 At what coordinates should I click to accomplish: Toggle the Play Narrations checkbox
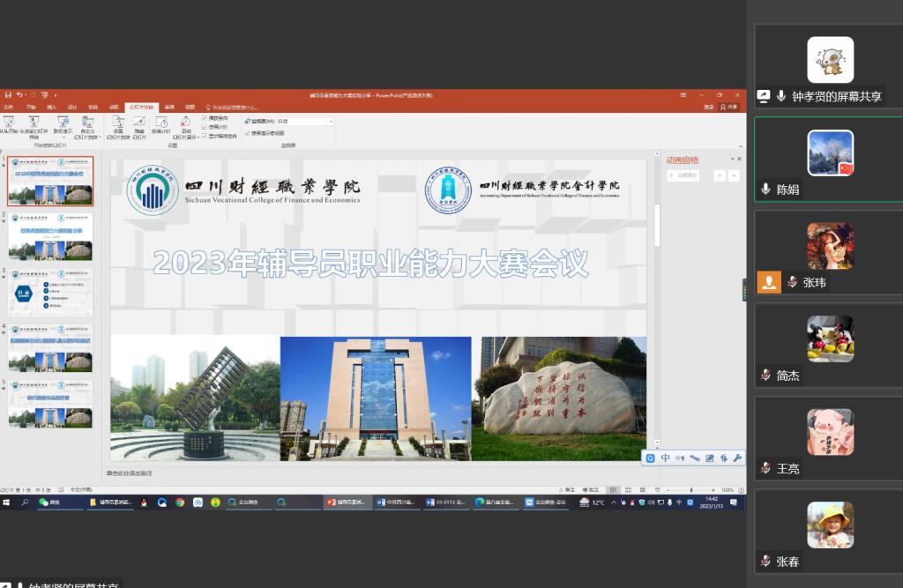[x=205, y=118]
